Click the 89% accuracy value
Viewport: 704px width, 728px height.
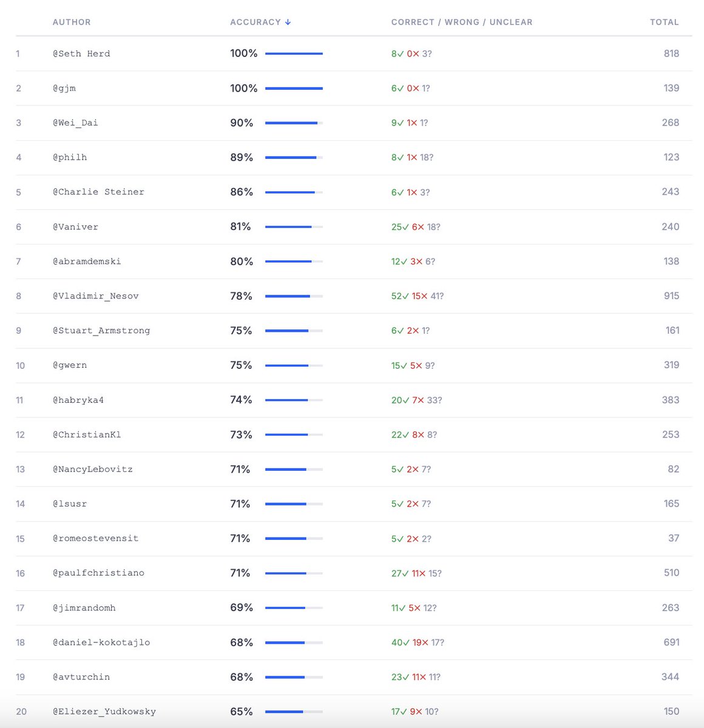(x=242, y=157)
